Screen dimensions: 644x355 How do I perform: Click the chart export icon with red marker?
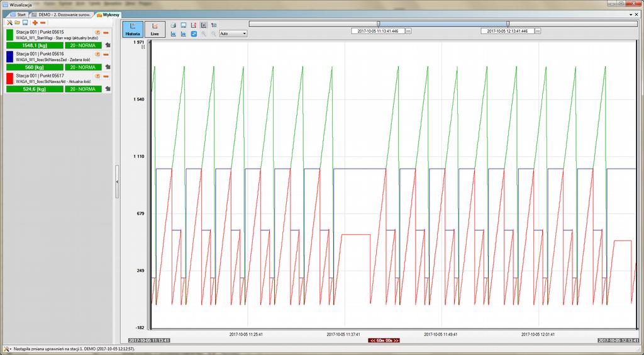point(194,25)
